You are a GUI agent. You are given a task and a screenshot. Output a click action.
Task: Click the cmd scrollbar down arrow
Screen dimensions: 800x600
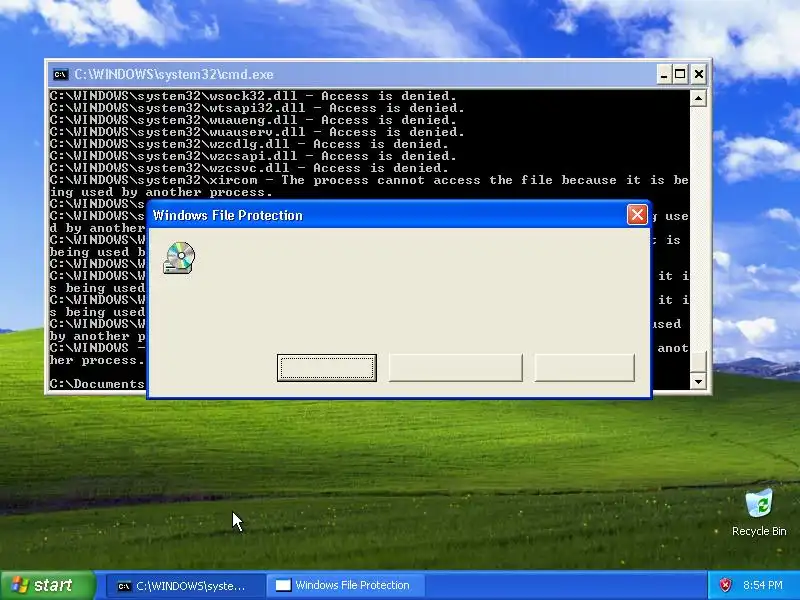(x=698, y=381)
